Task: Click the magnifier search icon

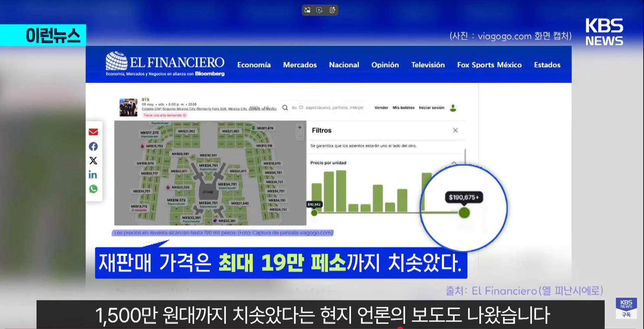Action: [x=285, y=108]
